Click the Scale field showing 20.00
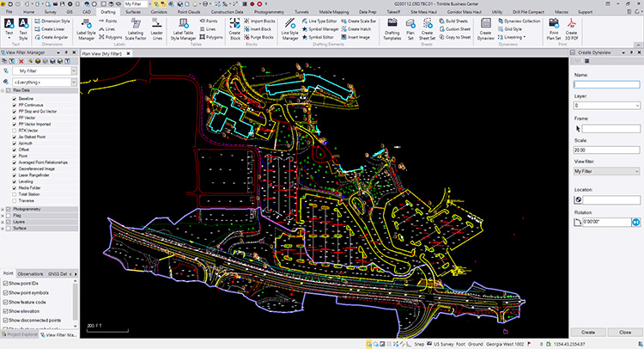 tap(606, 150)
